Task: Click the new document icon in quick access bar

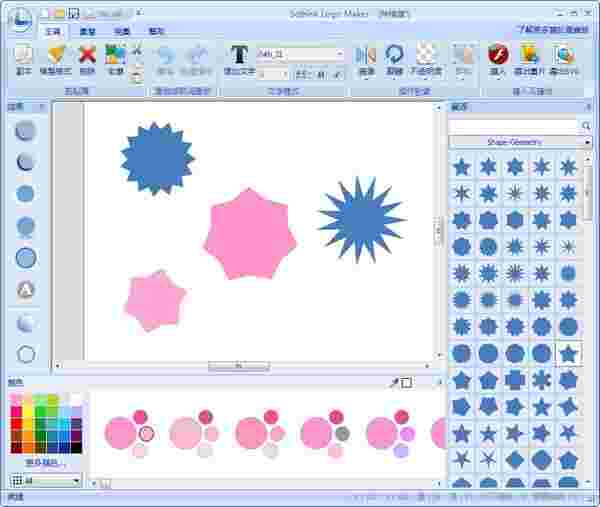Action: [45, 13]
